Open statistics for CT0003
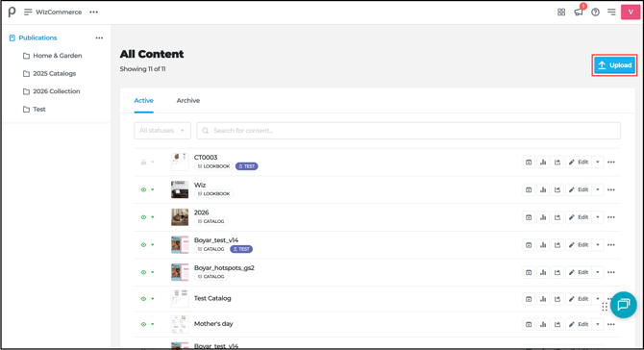 [543, 162]
